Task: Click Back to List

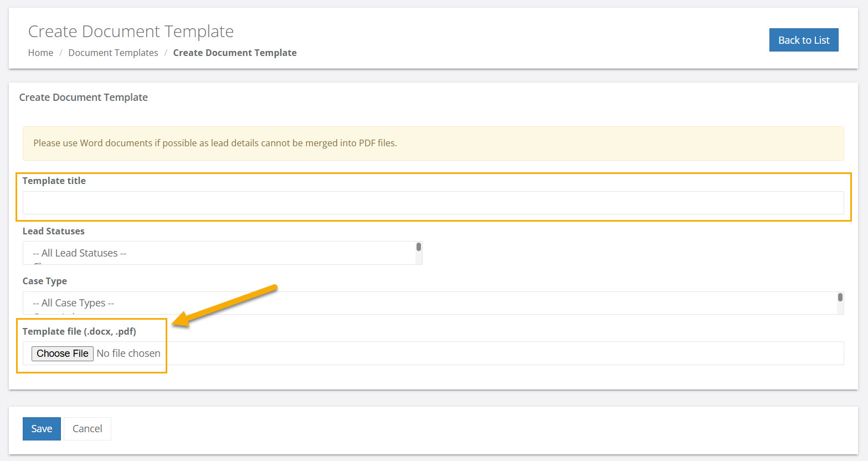Action: (x=803, y=40)
